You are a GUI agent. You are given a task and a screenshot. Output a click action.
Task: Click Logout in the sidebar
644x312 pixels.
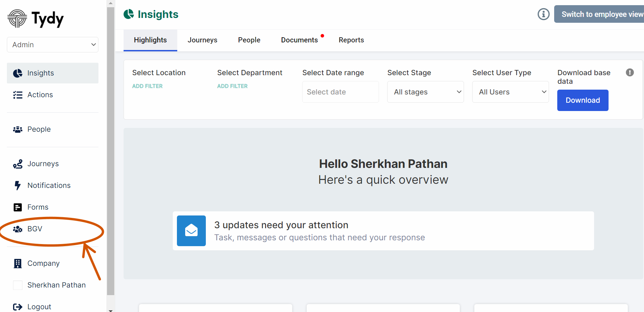53,307
